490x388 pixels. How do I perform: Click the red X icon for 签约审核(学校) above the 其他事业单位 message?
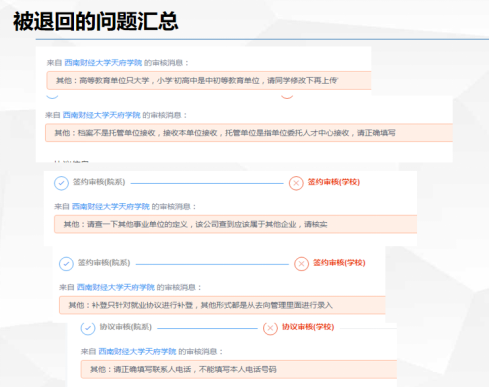(x=296, y=183)
